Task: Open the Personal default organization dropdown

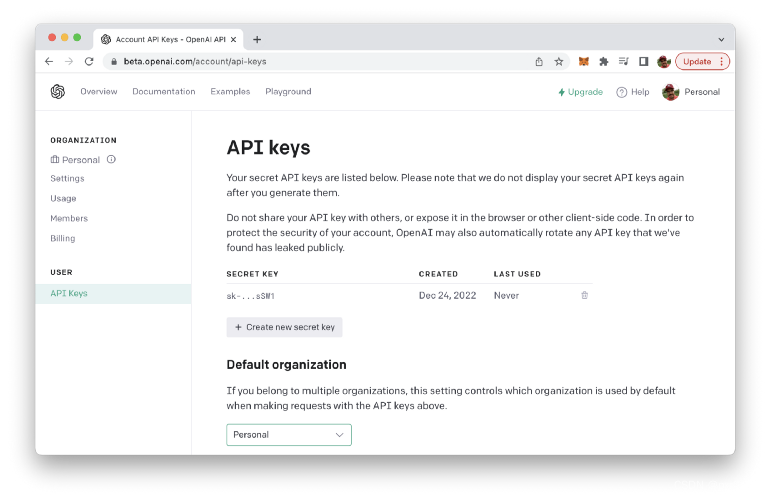Action: 289,435
